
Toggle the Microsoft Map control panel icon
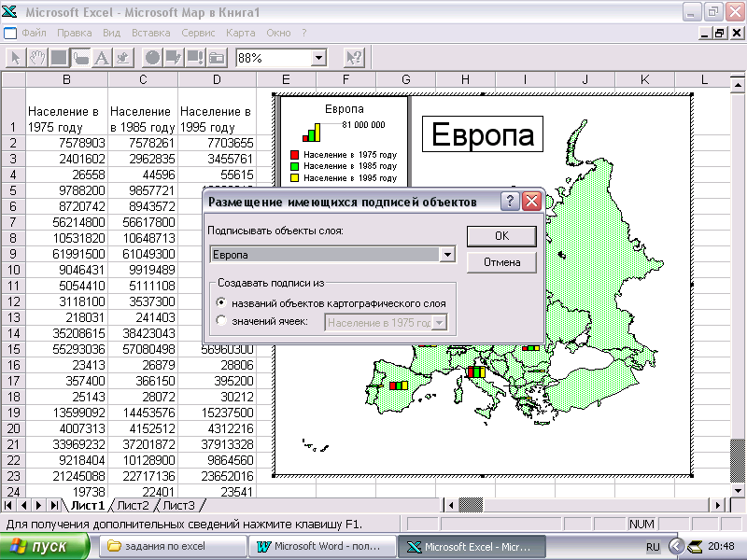coord(217,58)
